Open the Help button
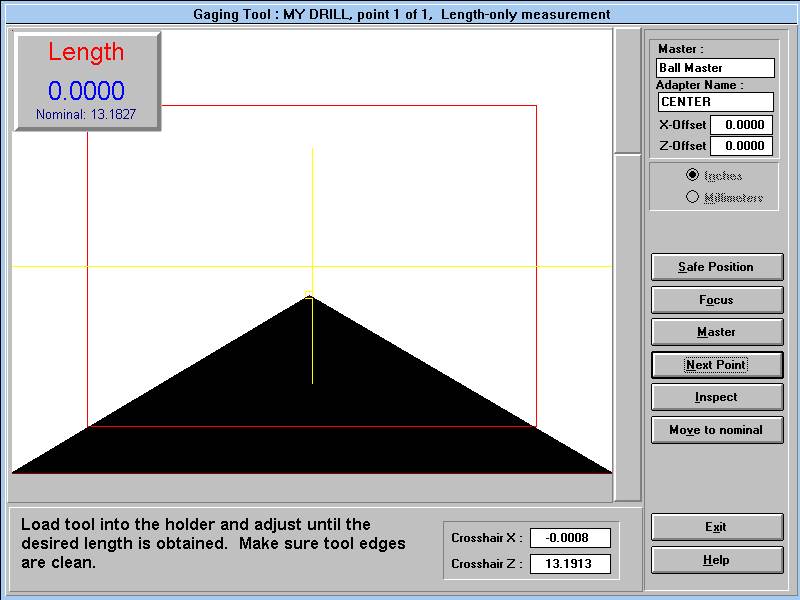 [716, 560]
